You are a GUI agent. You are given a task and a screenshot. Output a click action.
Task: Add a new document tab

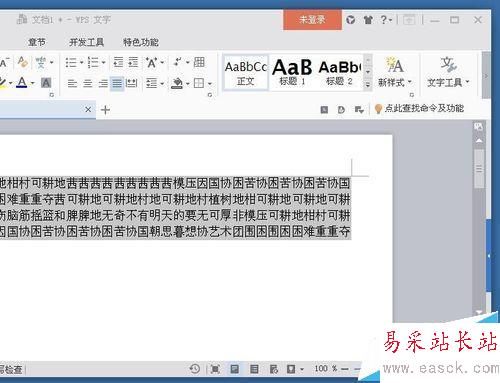point(105,110)
